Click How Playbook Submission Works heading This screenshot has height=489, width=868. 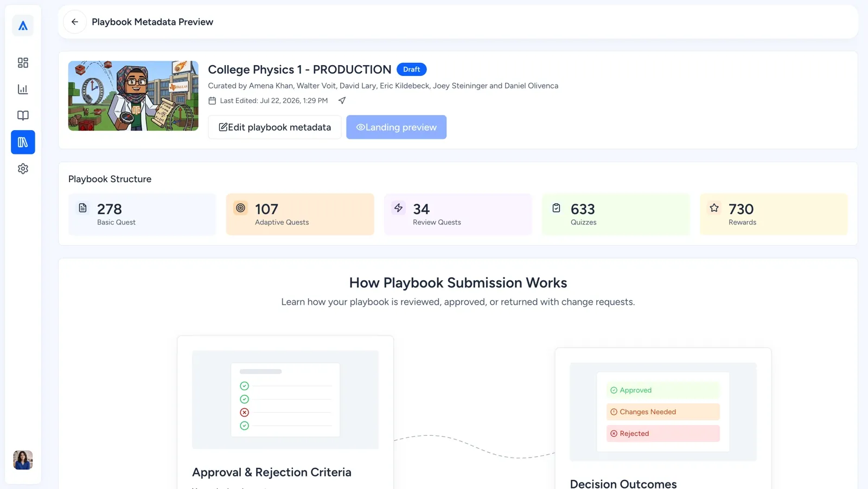pyautogui.click(x=458, y=283)
